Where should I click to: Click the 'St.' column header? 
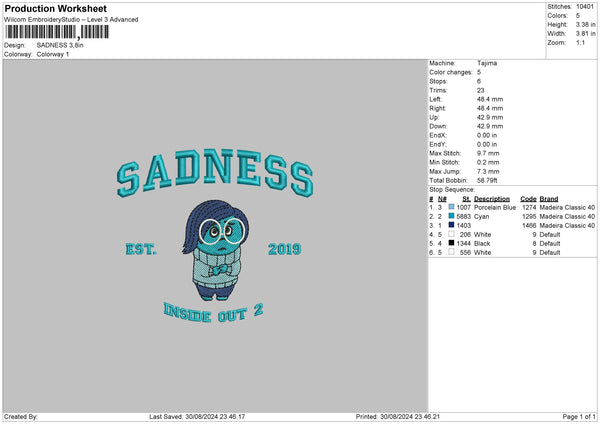click(x=466, y=199)
